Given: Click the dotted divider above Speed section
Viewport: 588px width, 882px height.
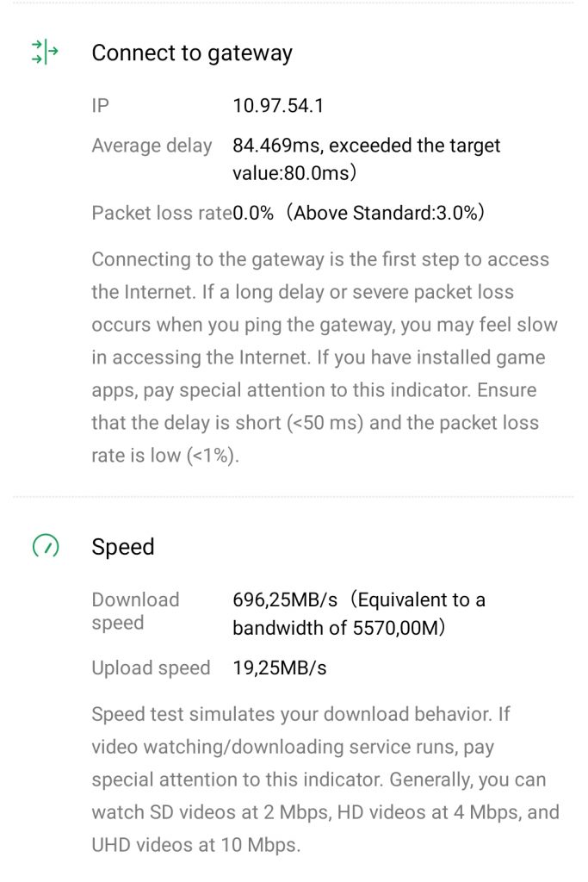Looking at the screenshot, I should pos(293,497).
